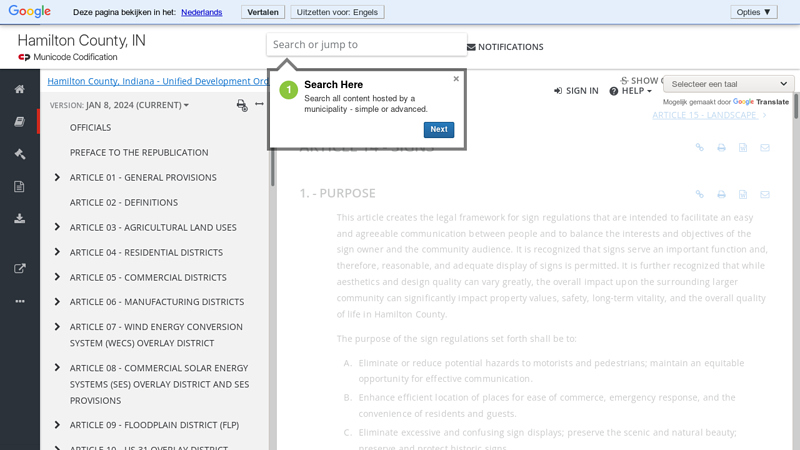
Task: Open the external link icon in sidebar
Action: point(19,268)
